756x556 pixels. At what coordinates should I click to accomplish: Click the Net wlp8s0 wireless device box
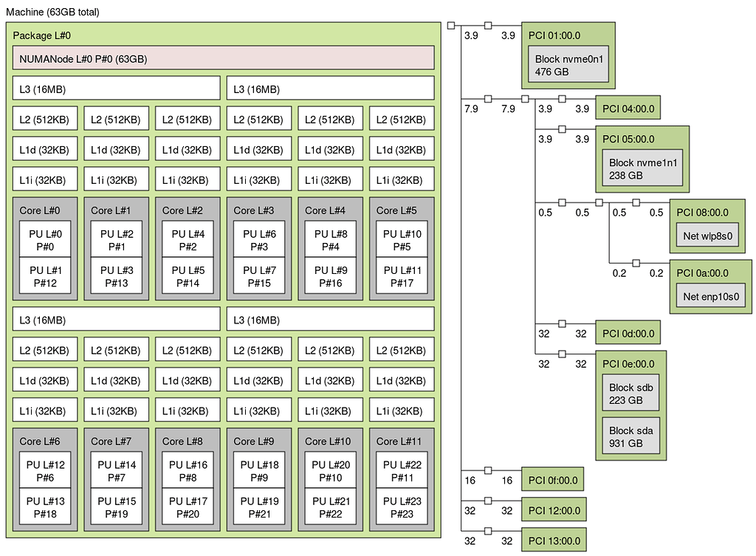click(x=708, y=236)
